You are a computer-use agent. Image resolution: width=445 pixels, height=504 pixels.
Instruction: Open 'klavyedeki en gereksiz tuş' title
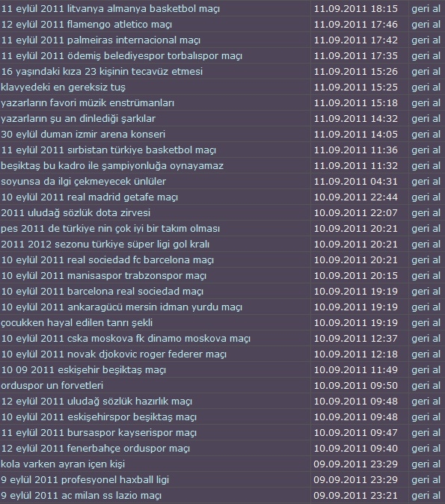tap(64, 87)
